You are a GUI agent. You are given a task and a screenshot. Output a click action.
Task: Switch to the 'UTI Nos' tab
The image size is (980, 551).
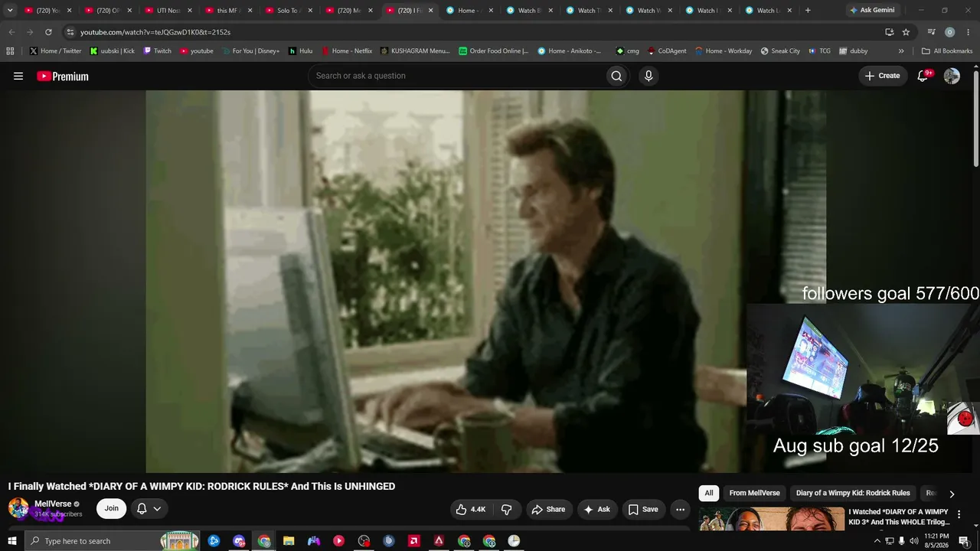point(168,11)
